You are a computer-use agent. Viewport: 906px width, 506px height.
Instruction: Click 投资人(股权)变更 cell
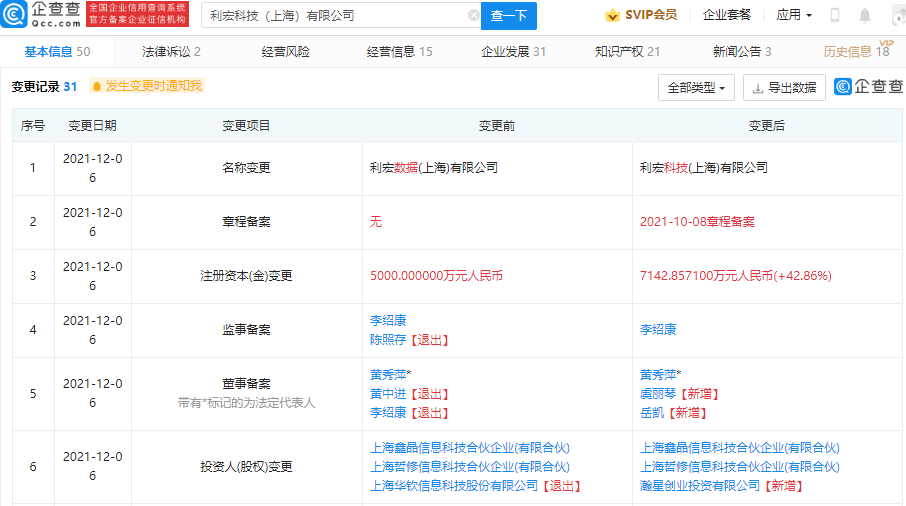click(246, 467)
